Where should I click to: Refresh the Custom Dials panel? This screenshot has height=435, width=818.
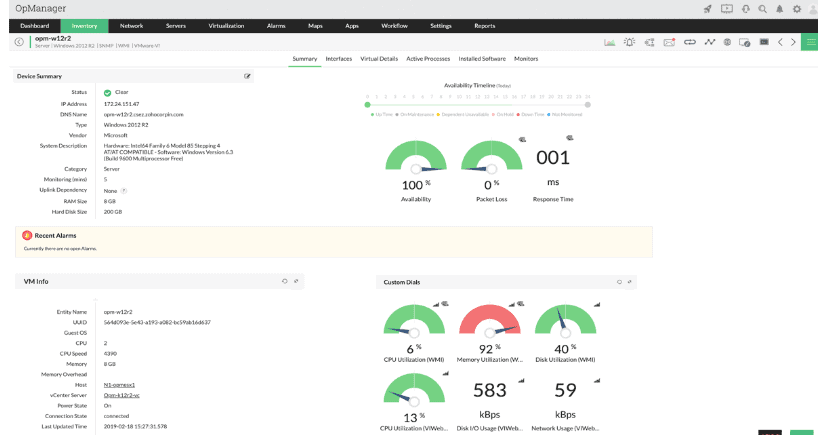click(x=619, y=282)
